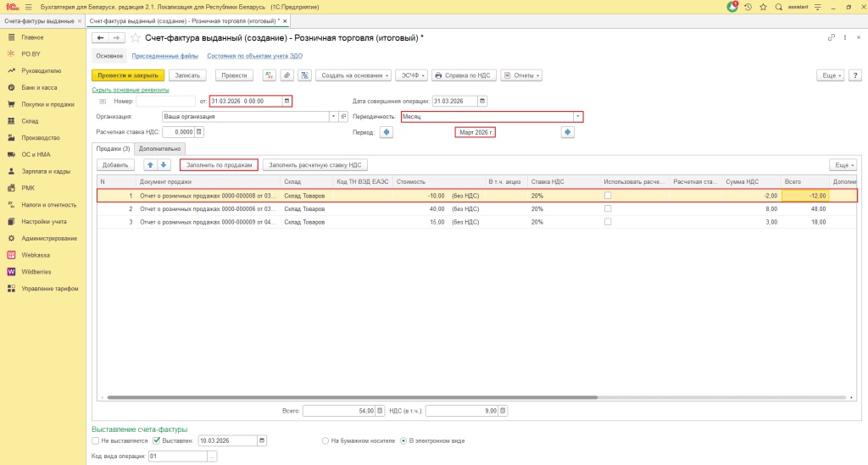Copy document link via chain icon
Image resolution: width=868 pixels, height=465 pixels.
click(831, 38)
